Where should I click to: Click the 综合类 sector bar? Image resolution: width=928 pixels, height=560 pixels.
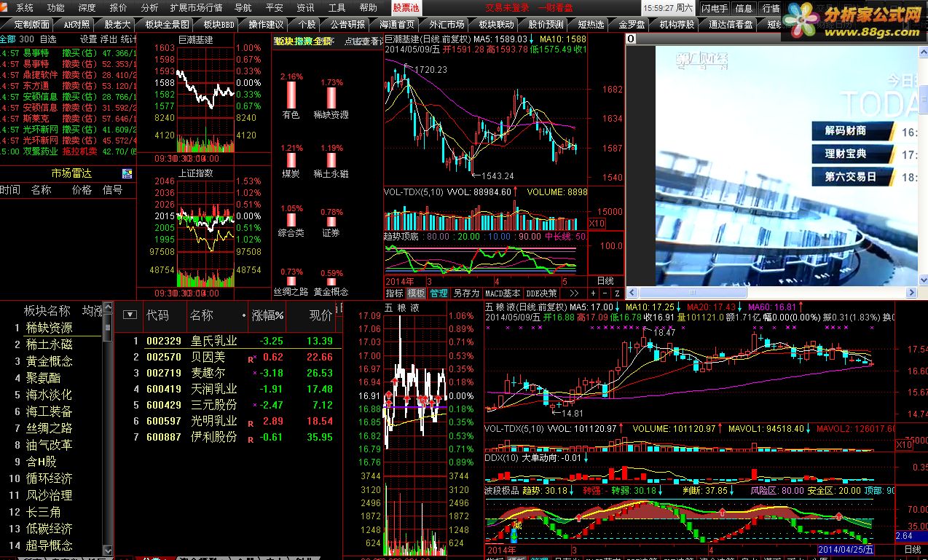(x=291, y=221)
